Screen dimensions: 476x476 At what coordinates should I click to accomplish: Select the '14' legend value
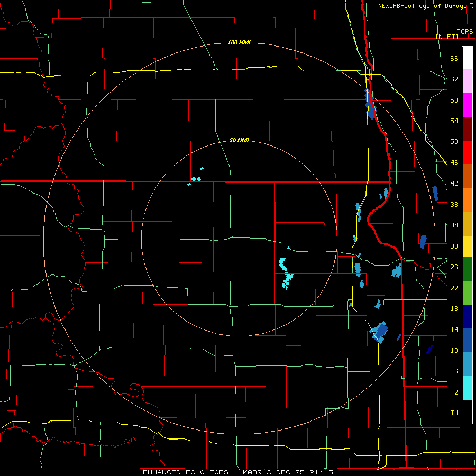tap(454, 329)
